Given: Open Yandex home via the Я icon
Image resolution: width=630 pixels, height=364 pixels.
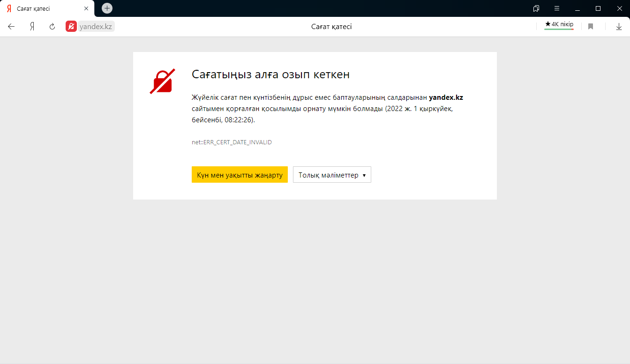Looking at the screenshot, I should point(32,27).
